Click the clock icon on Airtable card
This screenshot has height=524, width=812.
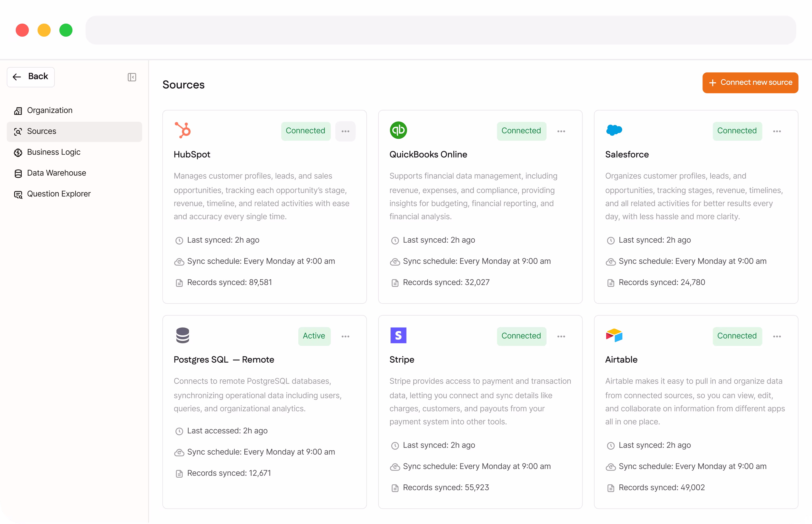pyautogui.click(x=611, y=446)
